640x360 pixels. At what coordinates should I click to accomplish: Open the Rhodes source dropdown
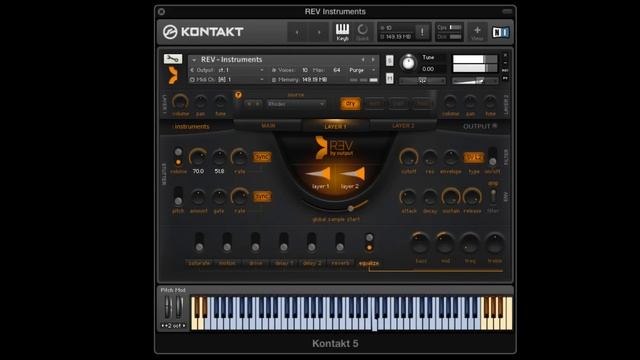[x=296, y=104]
